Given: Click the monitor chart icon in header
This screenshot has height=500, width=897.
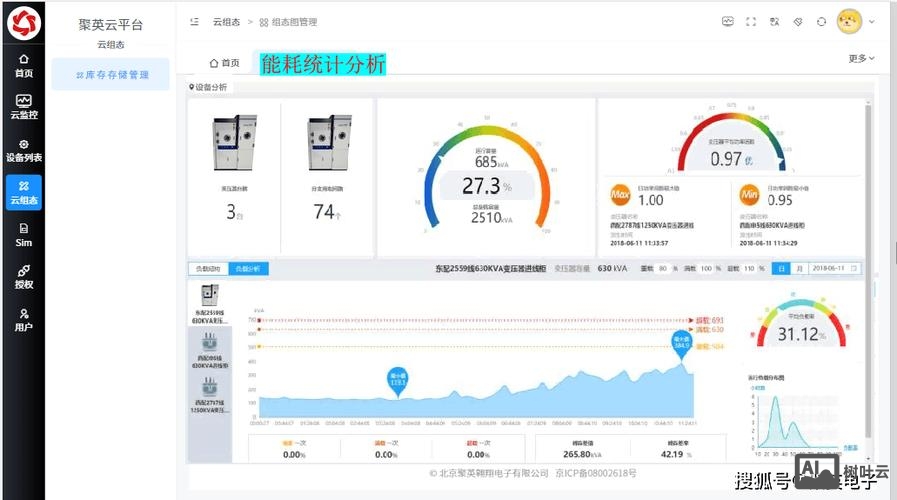Looking at the screenshot, I should coord(728,22).
